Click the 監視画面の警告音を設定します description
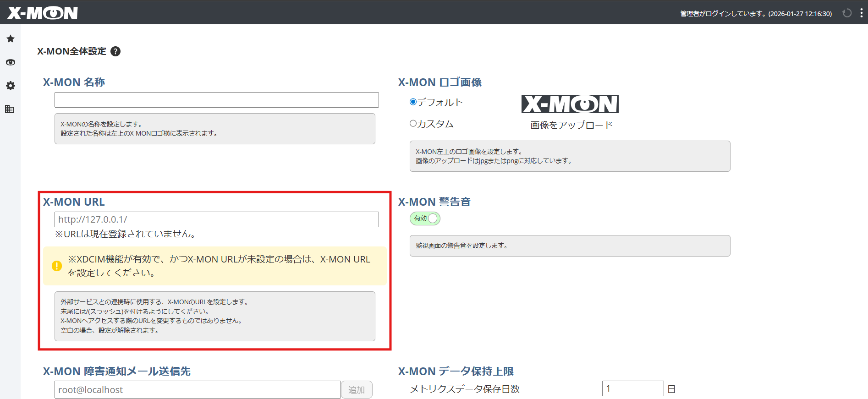Viewport: 868px width, 399px height. click(x=462, y=246)
